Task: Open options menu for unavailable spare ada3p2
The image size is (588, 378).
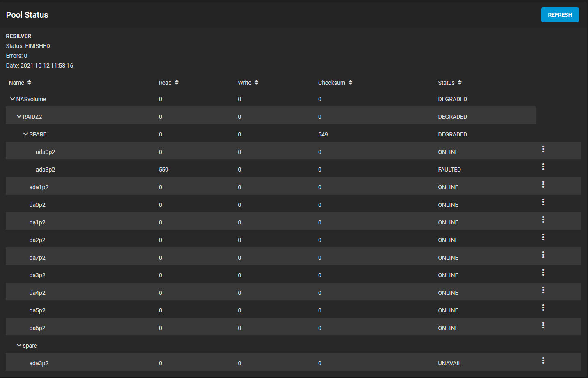Action: click(543, 360)
